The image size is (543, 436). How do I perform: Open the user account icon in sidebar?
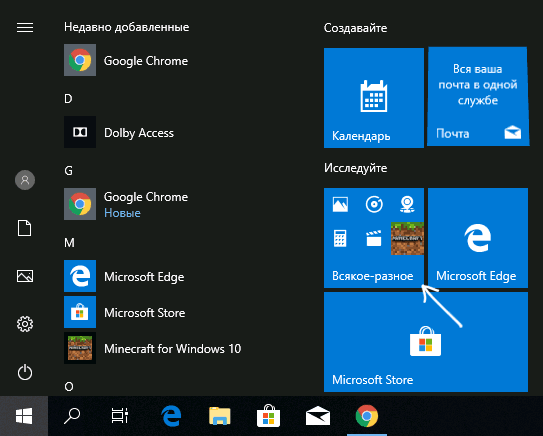pos(25,180)
